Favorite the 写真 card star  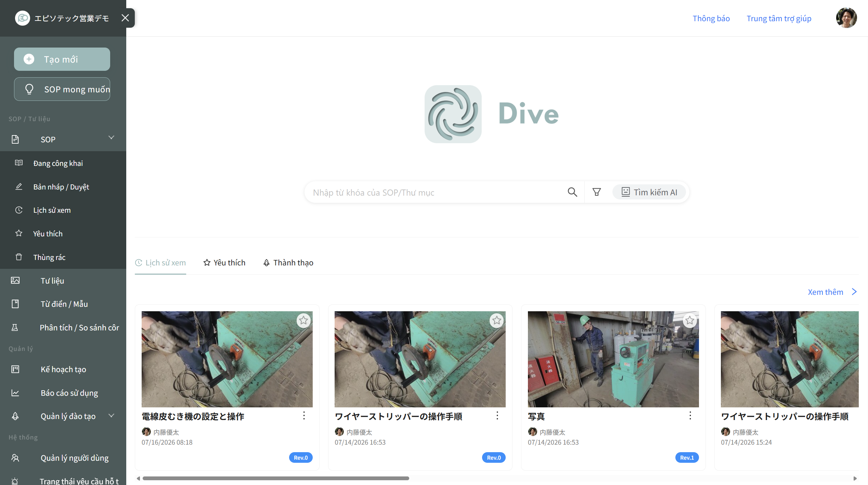690,320
